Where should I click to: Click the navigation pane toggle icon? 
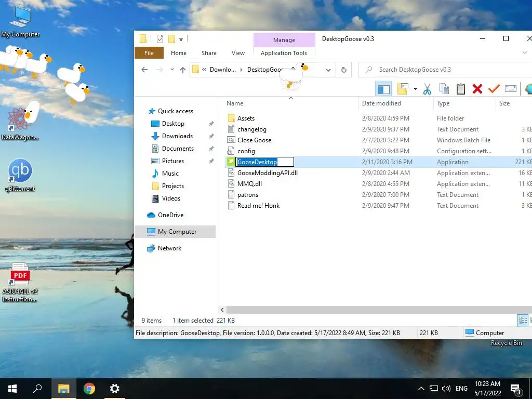coord(384,89)
